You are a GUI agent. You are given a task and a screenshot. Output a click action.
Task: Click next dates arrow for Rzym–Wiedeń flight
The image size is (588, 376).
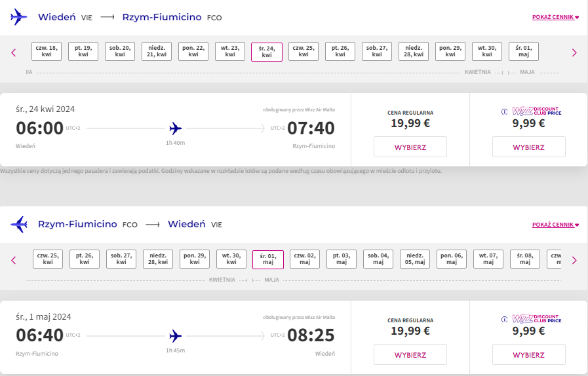(x=574, y=260)
